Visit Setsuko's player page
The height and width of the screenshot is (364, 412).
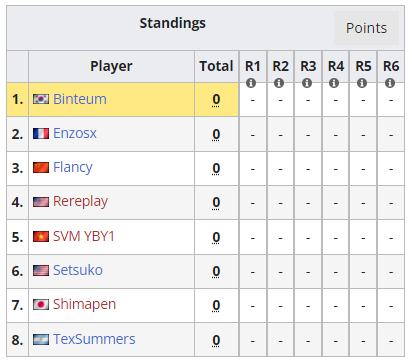coord(78,270)
